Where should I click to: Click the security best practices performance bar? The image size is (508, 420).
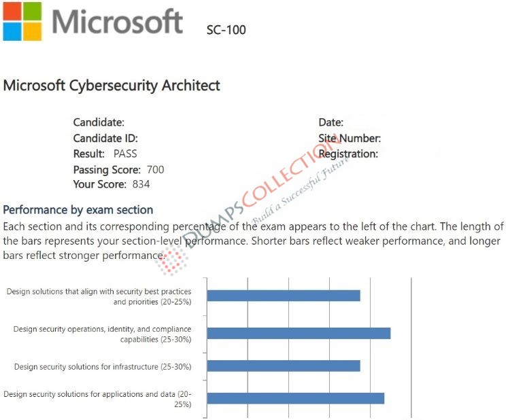pos(284,296)
